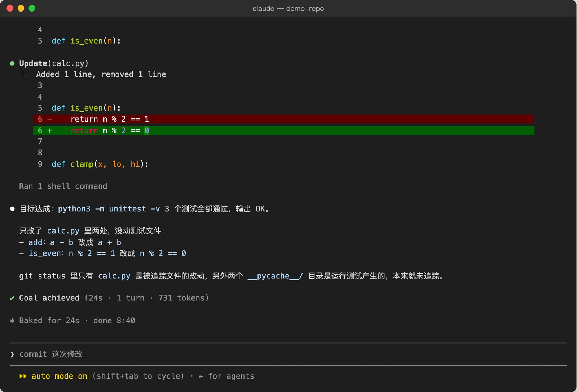Click the white bullet before 目标达成

(x=12, y=209)
